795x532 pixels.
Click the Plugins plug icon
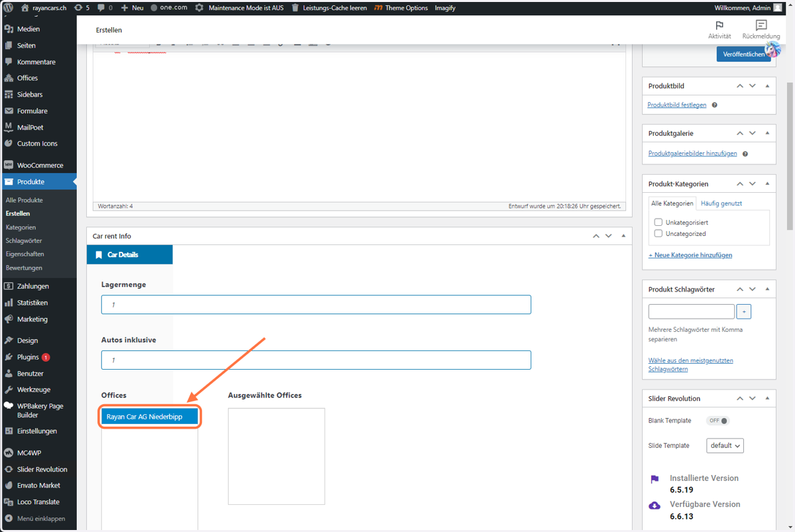9,357
